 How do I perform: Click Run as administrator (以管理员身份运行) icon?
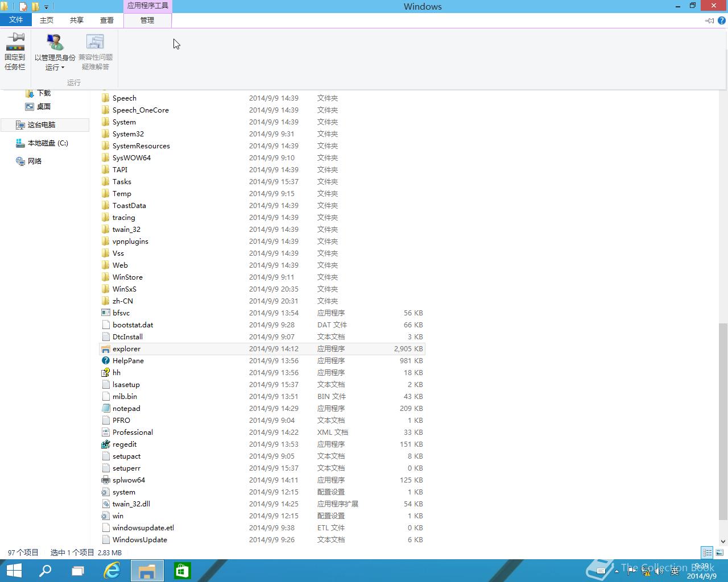point(55,42)
